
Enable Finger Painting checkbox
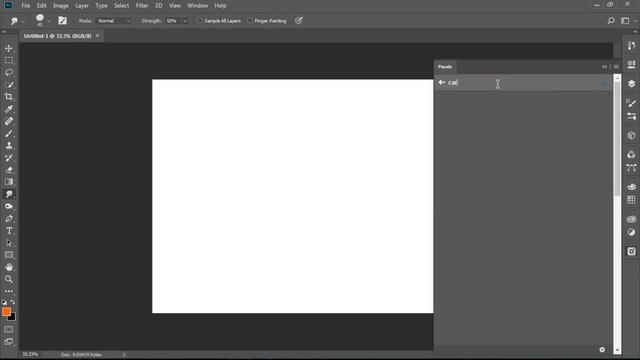coord(250,21)
